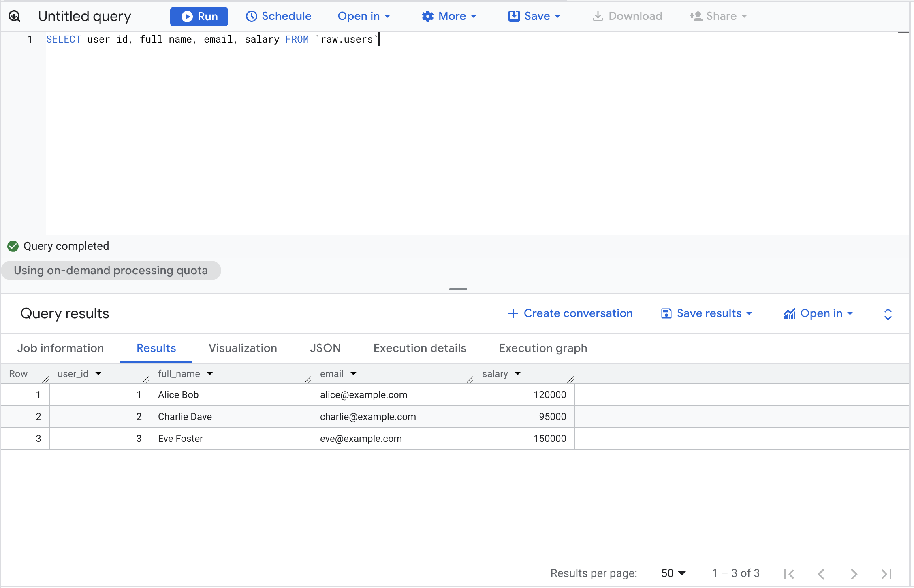The image size is (914, 588).
Task: Open the Share menu
Action: (x=718, y=16)
